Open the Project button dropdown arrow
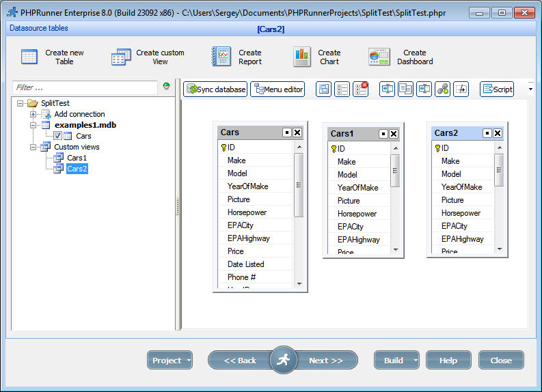542x392 pixels. 189,360
